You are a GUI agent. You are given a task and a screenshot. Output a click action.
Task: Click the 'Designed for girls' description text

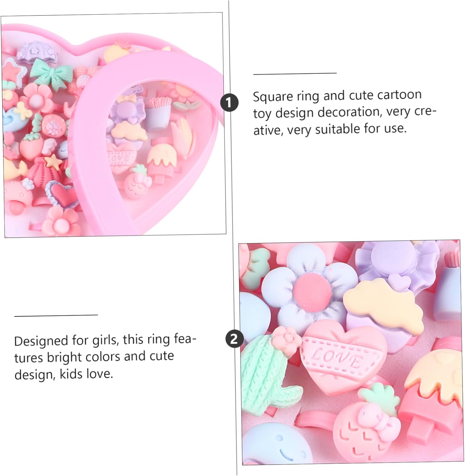105,357
